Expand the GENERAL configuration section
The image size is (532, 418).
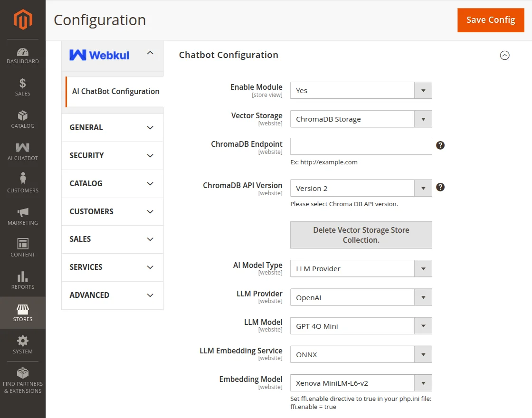pyautogui.click(x=112, y=127)
